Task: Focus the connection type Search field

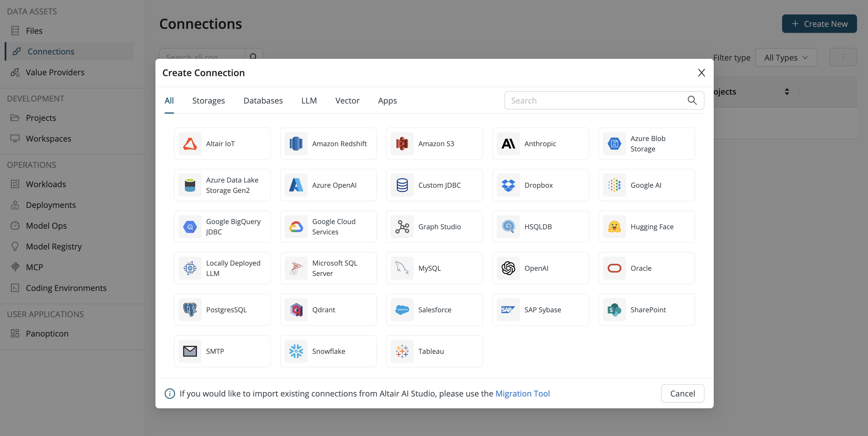Action: [x=604, y=100]
